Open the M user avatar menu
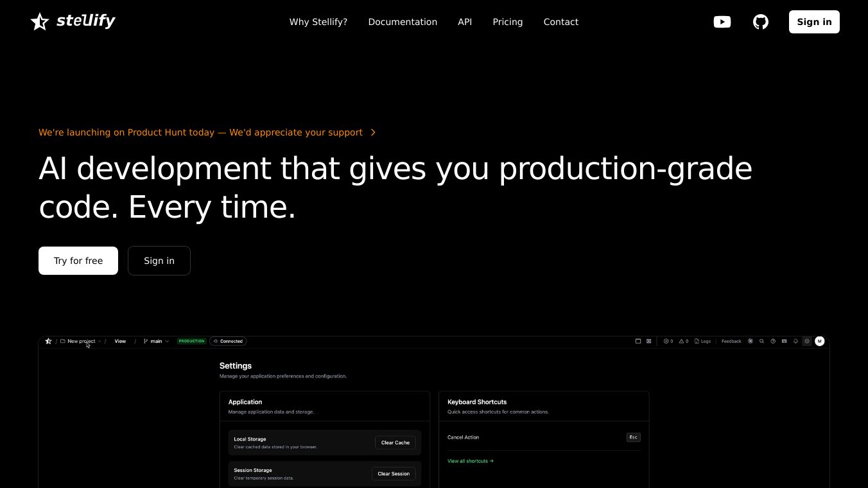The image size is (868, 488). [x=820, y=341]
